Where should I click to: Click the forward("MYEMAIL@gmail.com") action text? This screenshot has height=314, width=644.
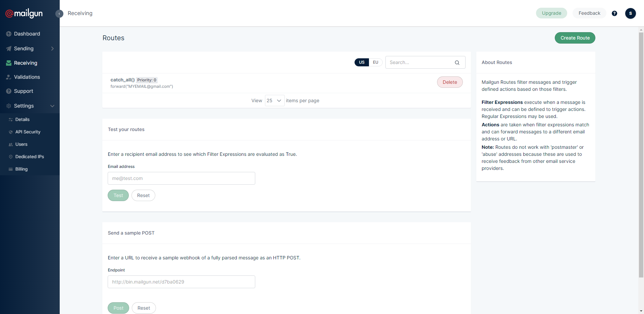click(x=142, y=86)
